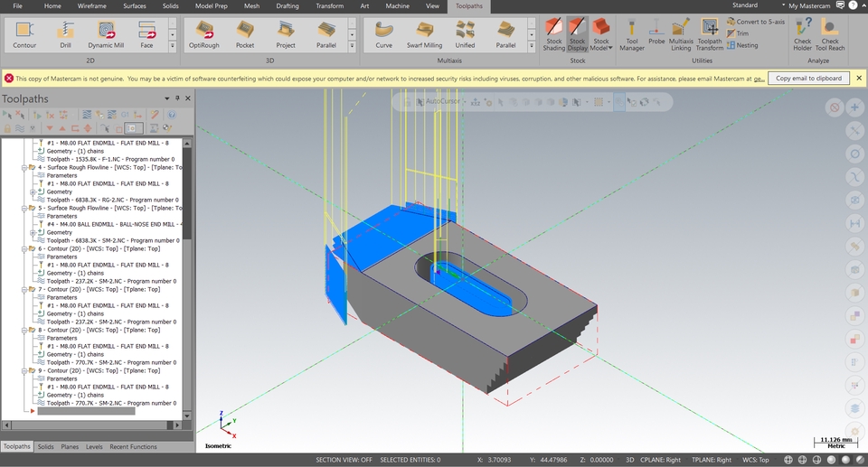
Task: Click the lock selected operations icon
Action: click(x=7, y=128)
